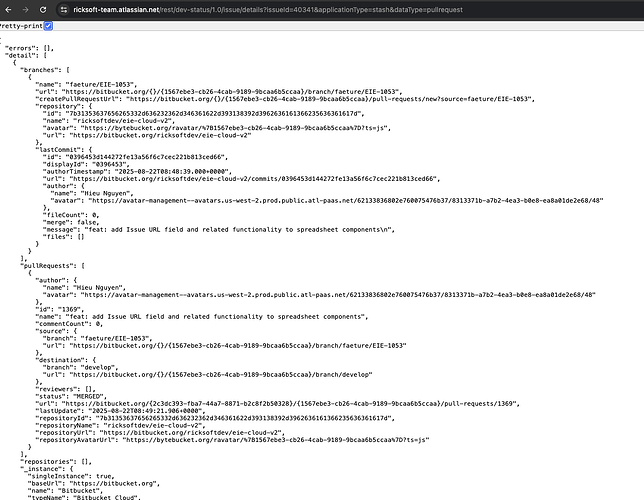
Task: Focus the address bar with ricksoft-team.atlassian.net URL
Action: point(268,9)
